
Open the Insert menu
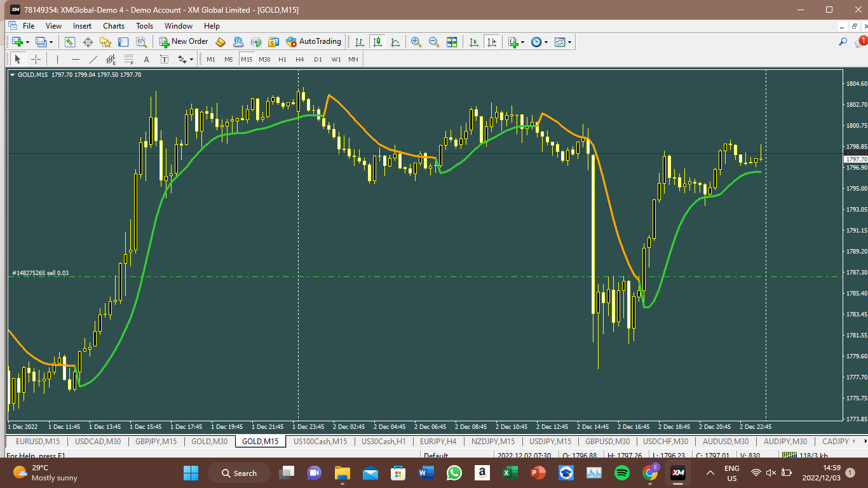pyautogui.click(x=82, y=26)
